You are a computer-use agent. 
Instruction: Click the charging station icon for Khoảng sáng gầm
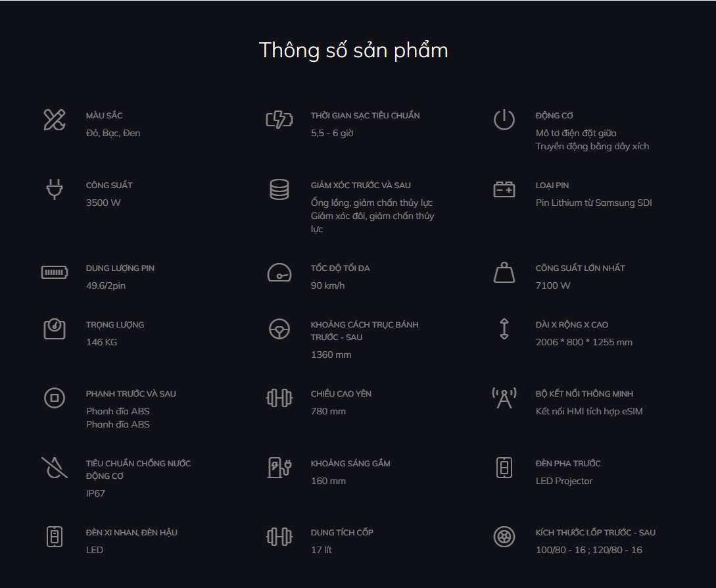point(279,468)
